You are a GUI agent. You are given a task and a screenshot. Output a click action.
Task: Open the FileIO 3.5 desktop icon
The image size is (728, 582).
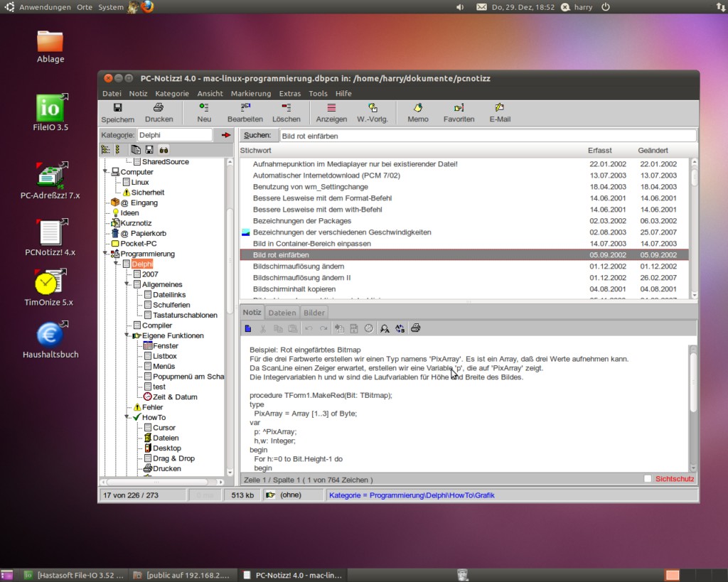(50, 112)
